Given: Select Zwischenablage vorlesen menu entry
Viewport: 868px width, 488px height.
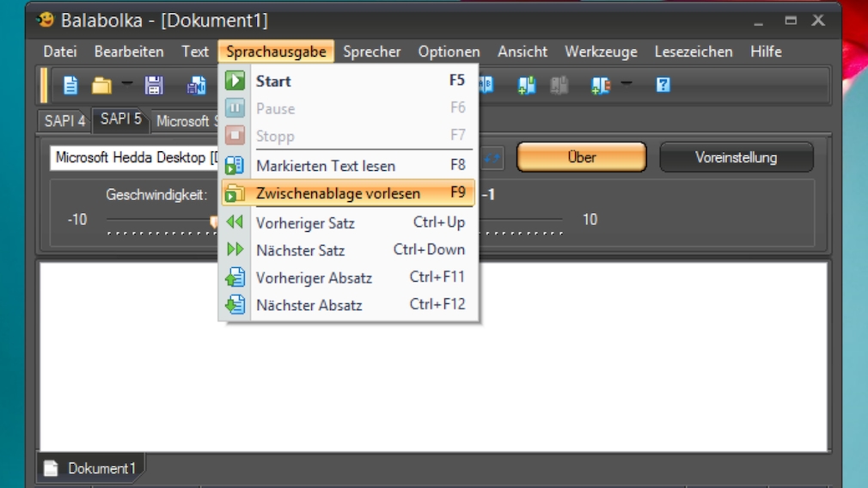Looking at the screenshot, I should (338, 193).
